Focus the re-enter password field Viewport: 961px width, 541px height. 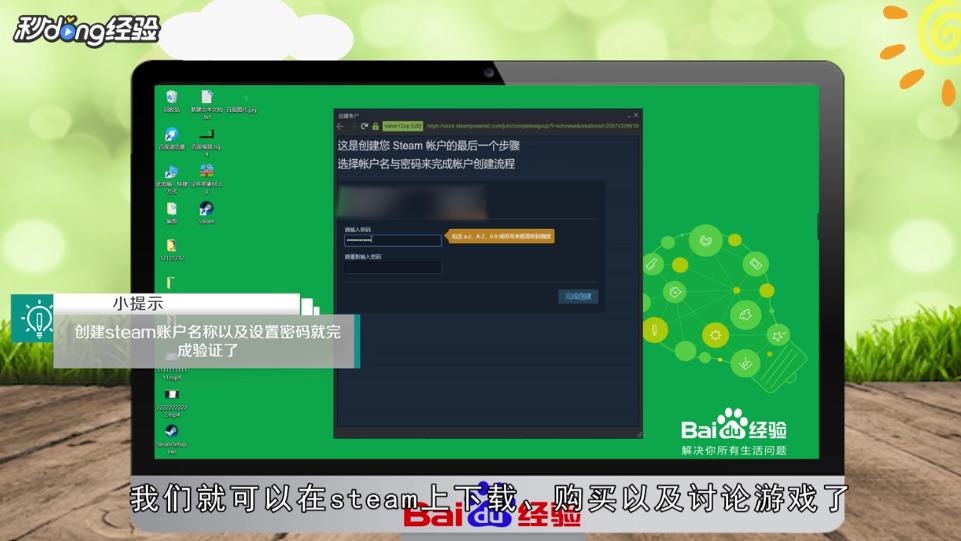(x=393, y=267)
